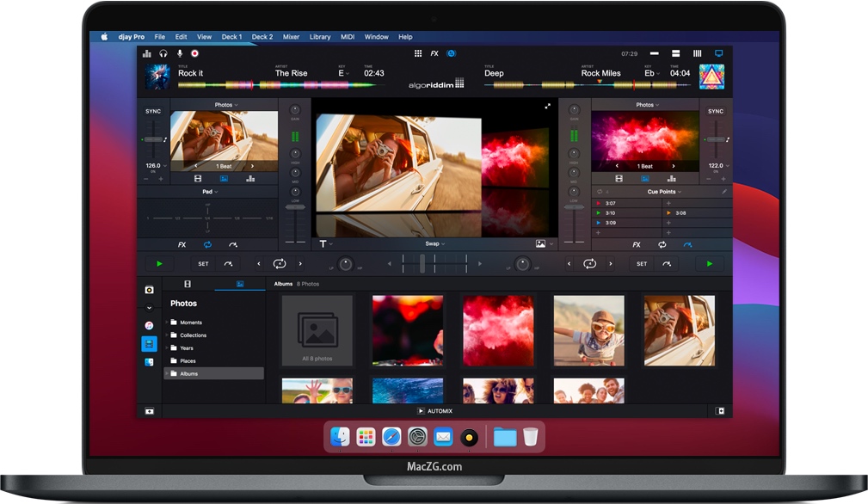This screenshot has height=504, width=868.
Task: Switch to the photos tab in the media browser
Action: (240, 284)
